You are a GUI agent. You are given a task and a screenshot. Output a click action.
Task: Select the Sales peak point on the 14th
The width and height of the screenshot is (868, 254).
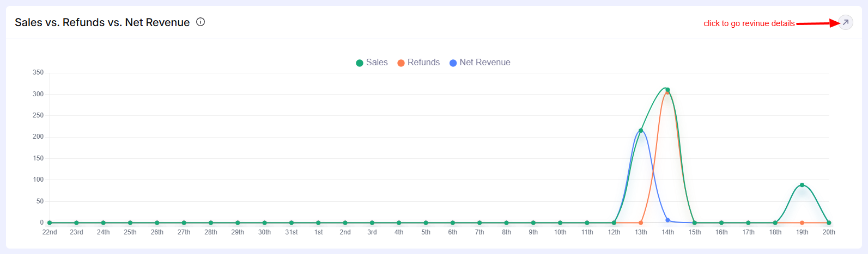(667, 90)
